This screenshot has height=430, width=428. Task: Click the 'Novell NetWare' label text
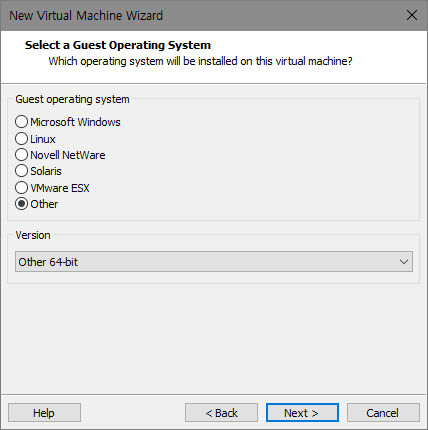68,155
